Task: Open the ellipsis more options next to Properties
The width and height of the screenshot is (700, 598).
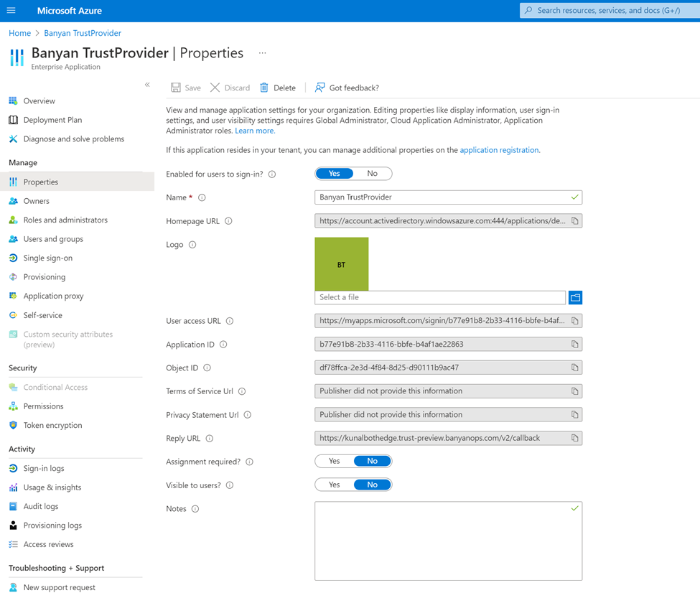Action: point(263,53)
